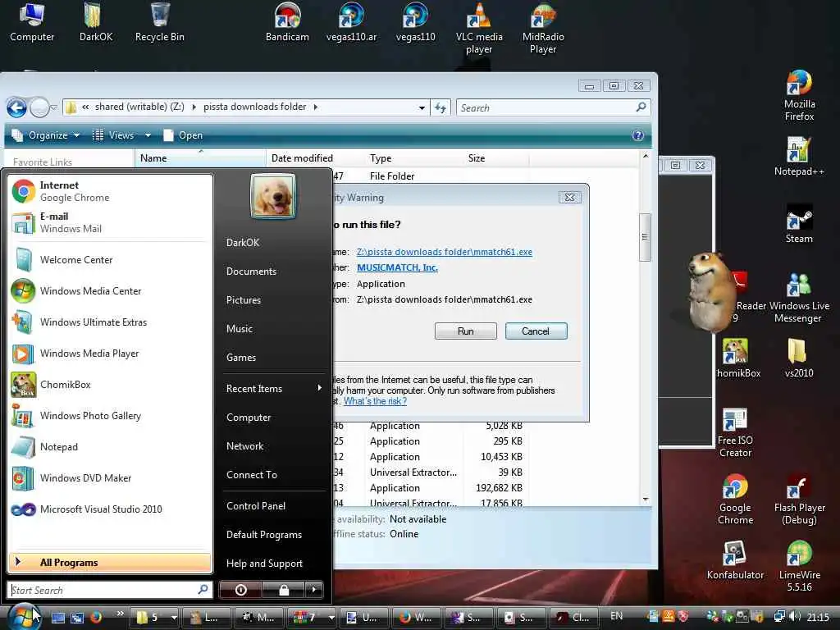Screen dimensions: 840x630
Task: Open Google Chrome desktop shortcut
Action: [x=735, y=500]
